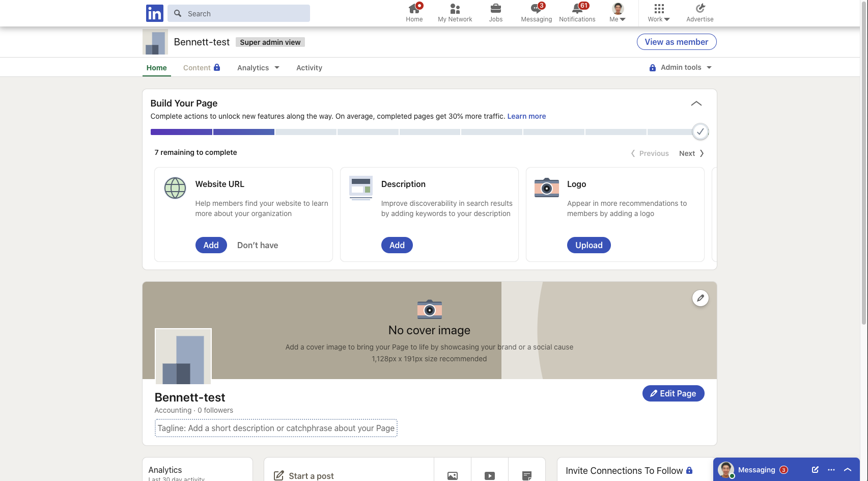Add an image to a new post
Viewport: 868px width, 481px height.
pos(452,475)
